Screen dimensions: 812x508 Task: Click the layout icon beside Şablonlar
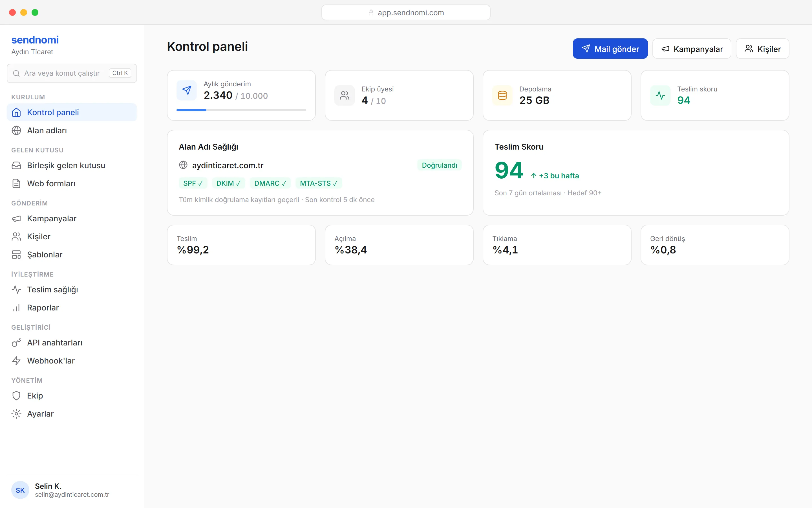(16, 255)
